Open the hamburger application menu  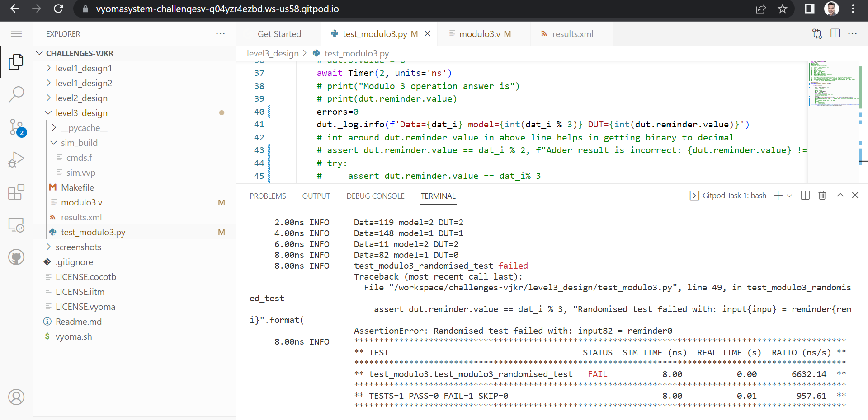point(16,34)
